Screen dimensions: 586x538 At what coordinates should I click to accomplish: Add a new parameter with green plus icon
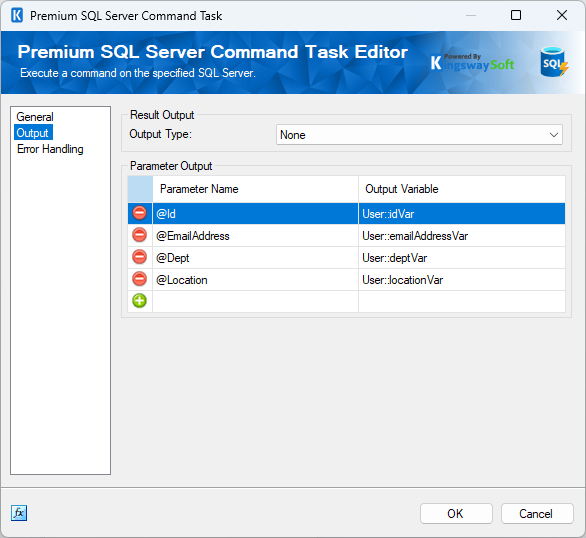pyautogui.click(x=139, y=301)
